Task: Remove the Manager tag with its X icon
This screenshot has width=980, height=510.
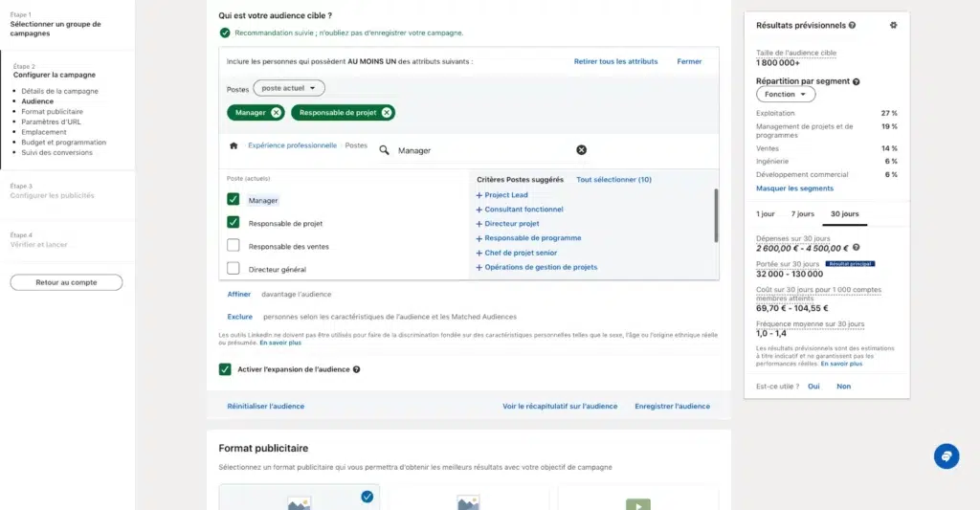Action: pos(277,113)
